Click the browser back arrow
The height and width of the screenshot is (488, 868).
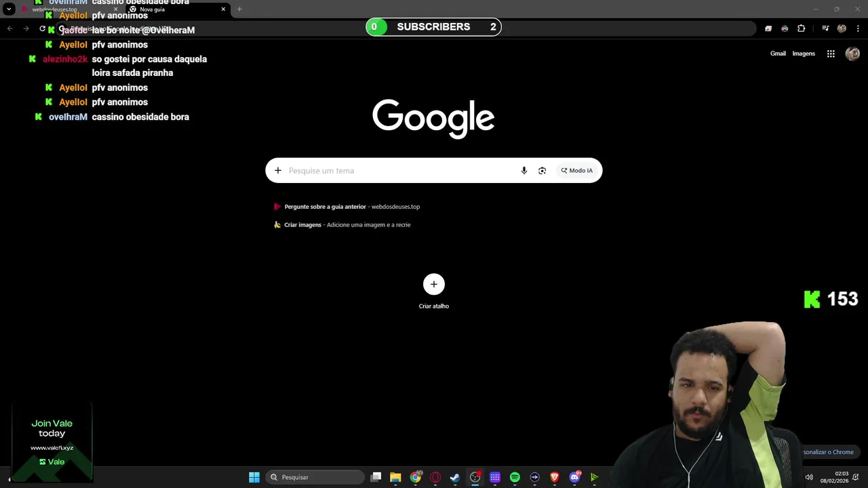(x=9, y=28)
